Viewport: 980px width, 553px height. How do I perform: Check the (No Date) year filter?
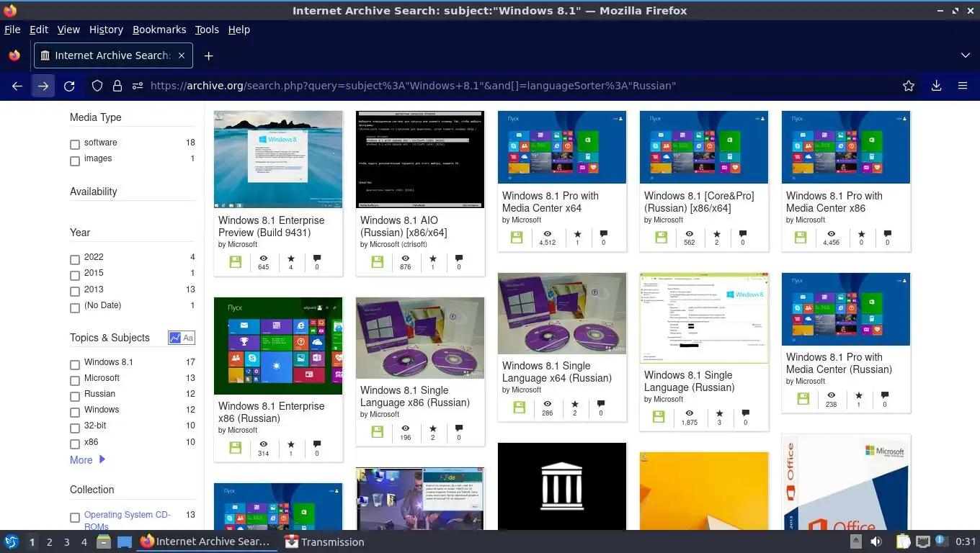pos(74,307)
